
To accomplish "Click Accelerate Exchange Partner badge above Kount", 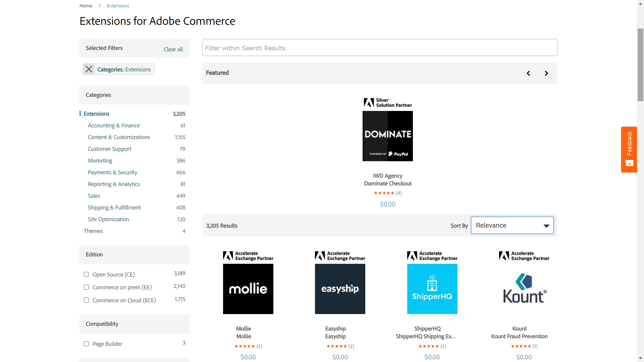I will [x=524, y=256].
